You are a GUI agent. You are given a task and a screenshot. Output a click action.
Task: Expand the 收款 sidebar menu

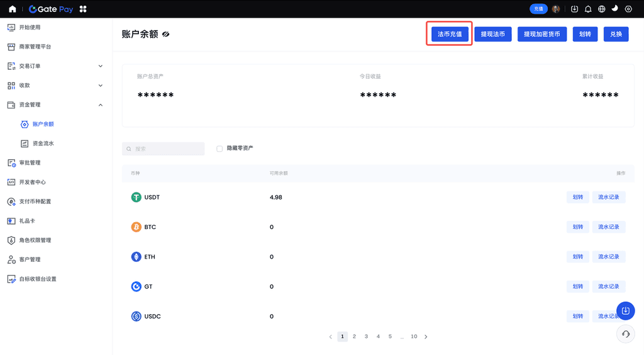point(101,86)
